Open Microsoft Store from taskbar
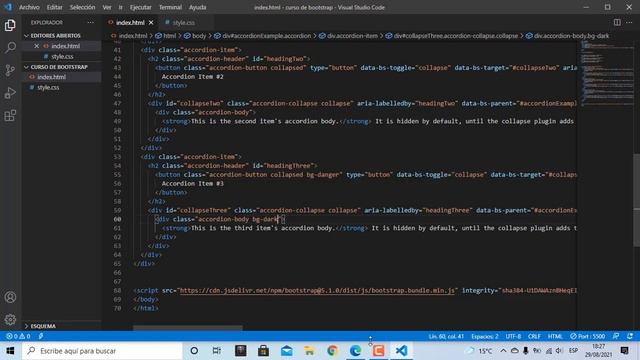 [263, 351]
